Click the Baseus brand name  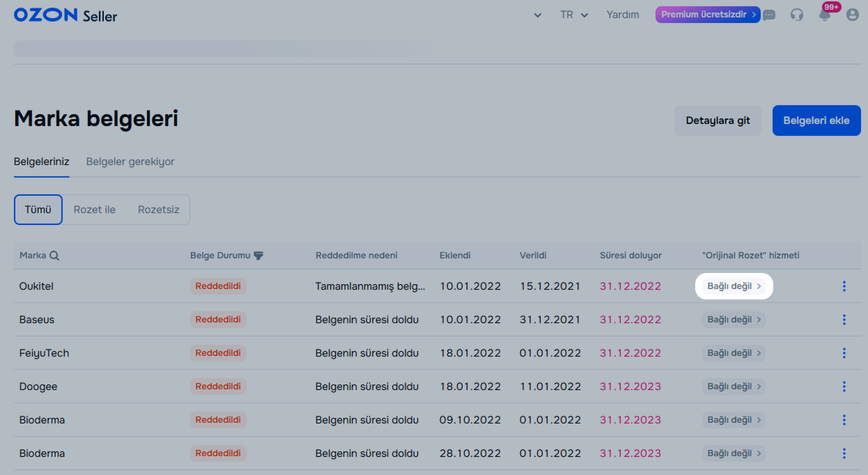click(x=37, y=320)
